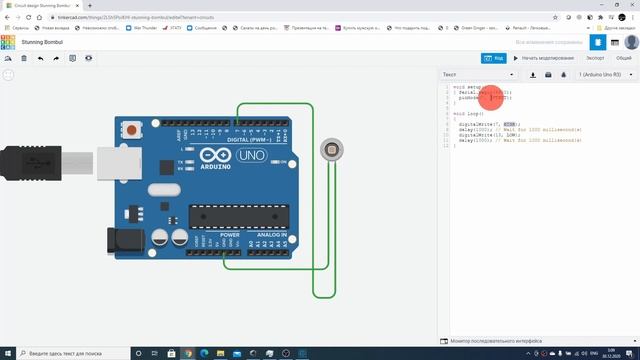Toggle wire visibility eye icon

[89, 58]
